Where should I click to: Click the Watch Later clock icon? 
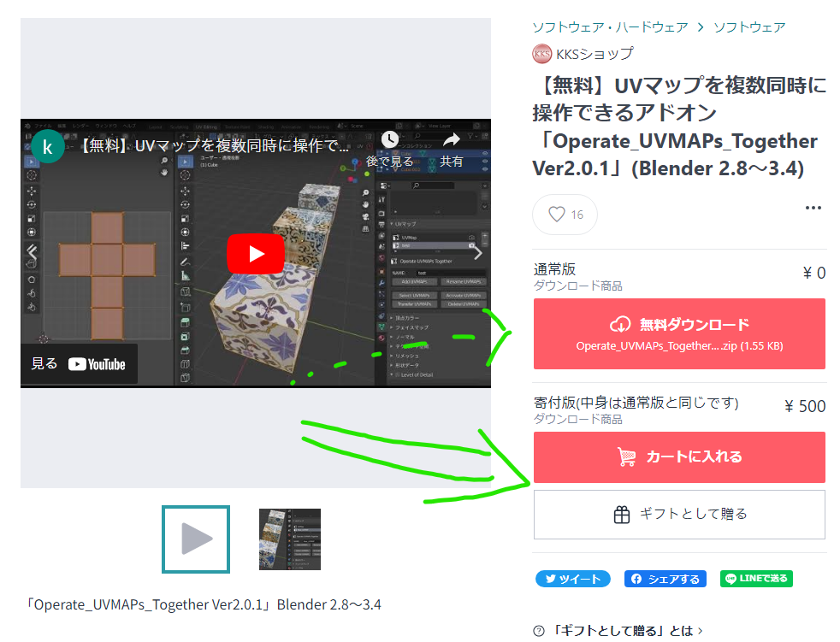[x=389, y=139]
